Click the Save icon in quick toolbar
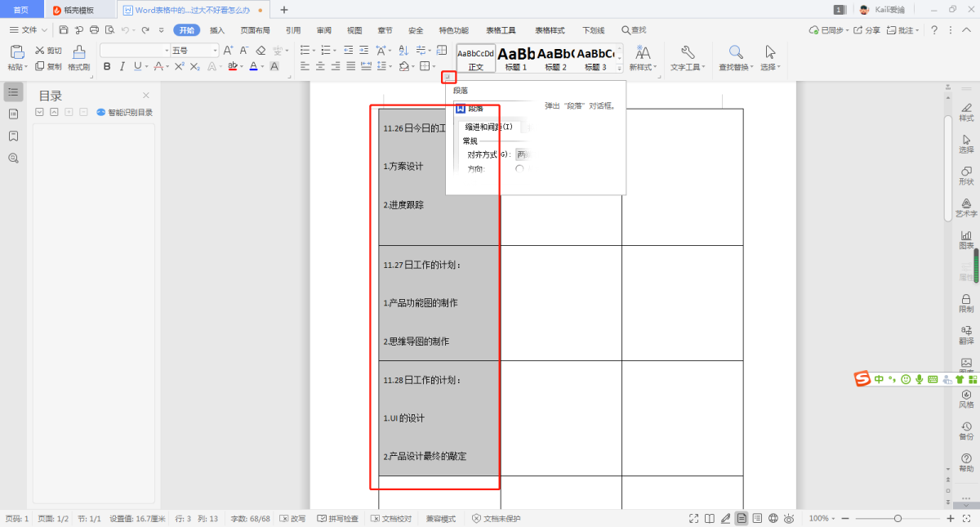 pyautogui.click(x=63, y=30)
